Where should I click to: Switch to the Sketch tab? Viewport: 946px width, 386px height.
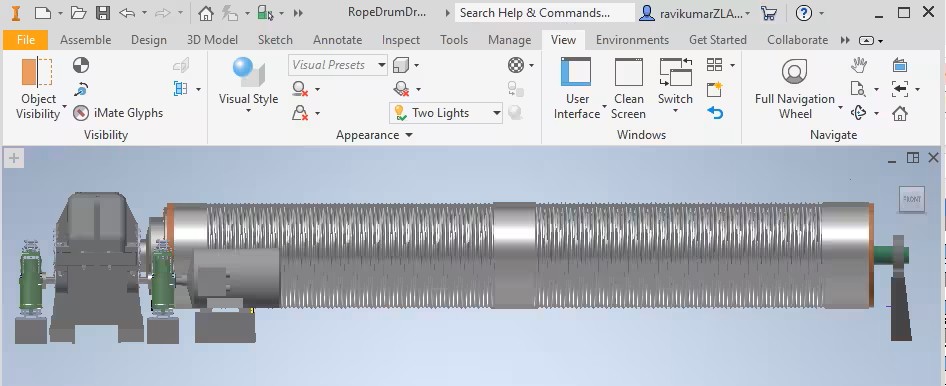point(275,40)
